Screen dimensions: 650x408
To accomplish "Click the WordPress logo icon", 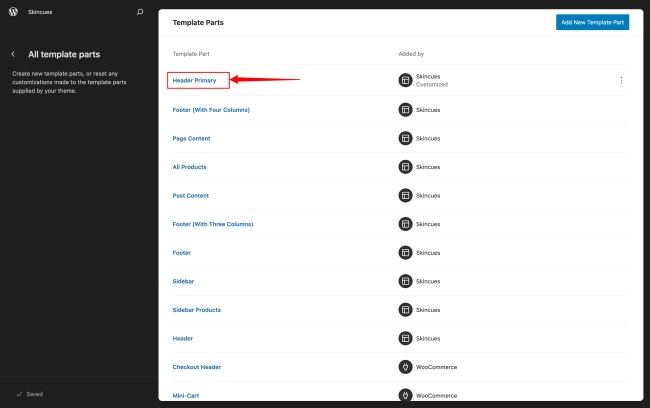I will pyautogui.click(x=13, y=12).
